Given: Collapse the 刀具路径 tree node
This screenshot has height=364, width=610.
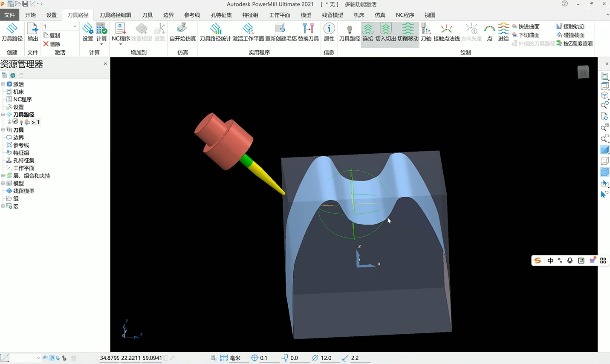Looking at the screenshot, I should coord(3,115).
